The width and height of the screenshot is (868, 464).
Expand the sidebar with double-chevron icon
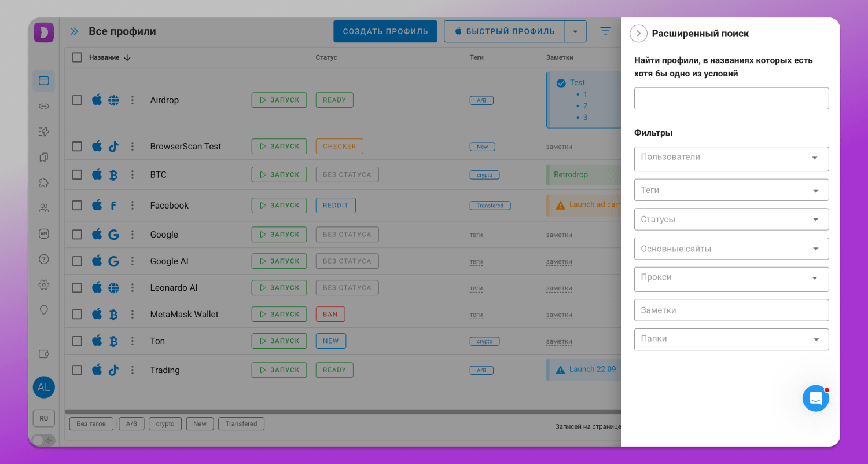pos(74,31)
